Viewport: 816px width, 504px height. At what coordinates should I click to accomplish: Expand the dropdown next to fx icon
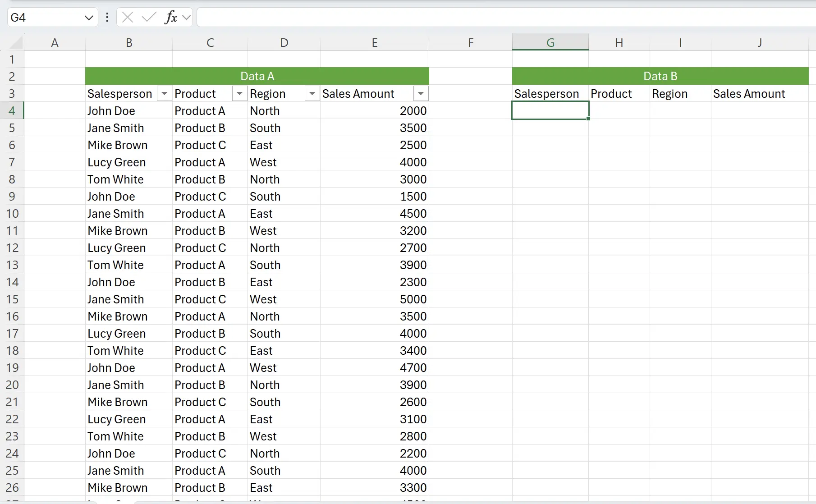coord(187,18)
